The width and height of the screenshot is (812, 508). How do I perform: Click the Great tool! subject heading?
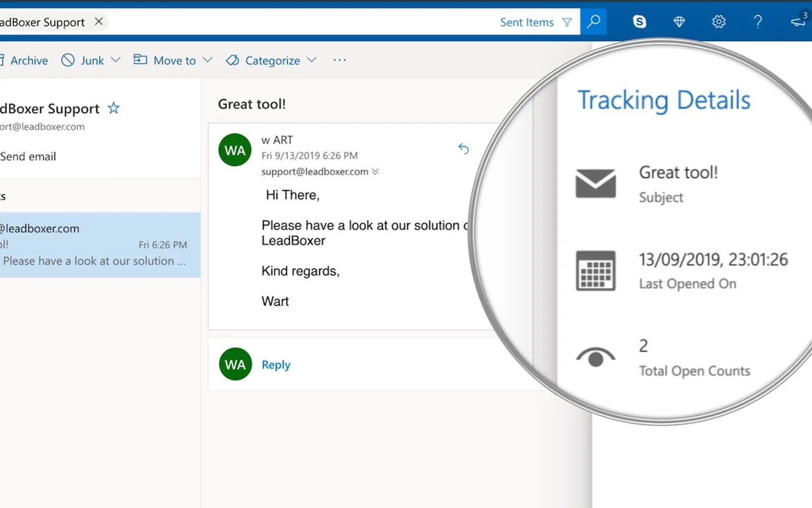coord(252,104)
